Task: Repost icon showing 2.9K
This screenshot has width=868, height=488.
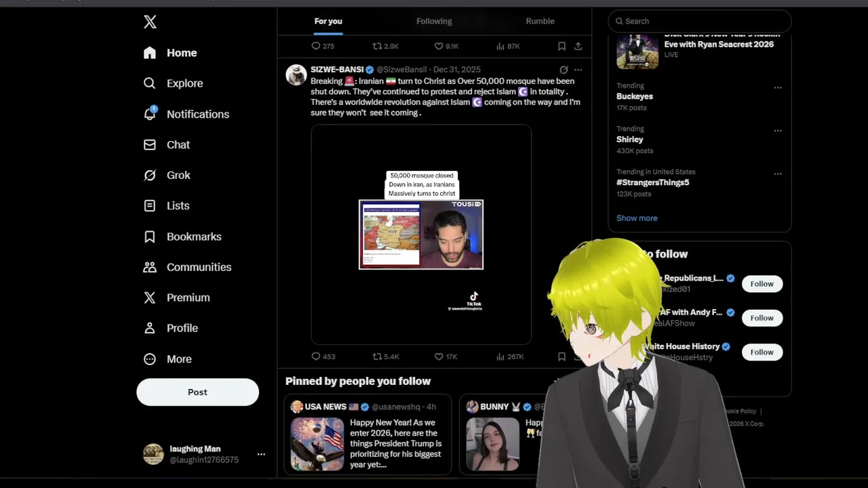Action: click(x=385, y=46)
